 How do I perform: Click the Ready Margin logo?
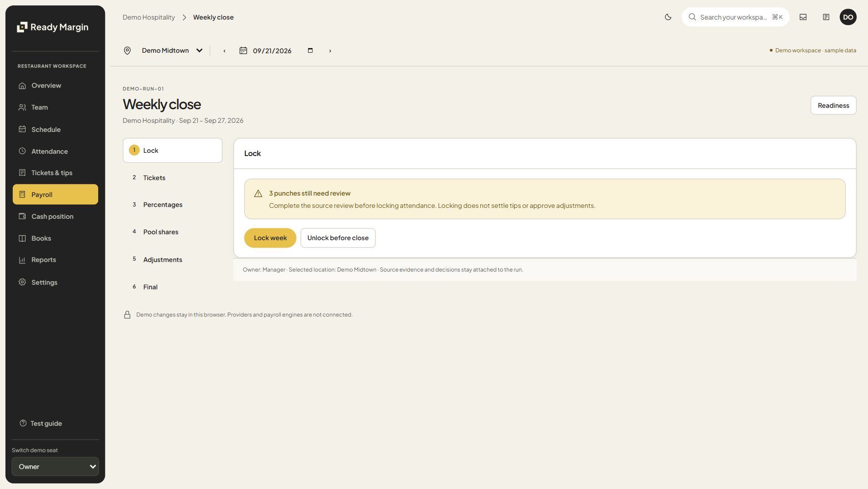(x=53, y=27)
